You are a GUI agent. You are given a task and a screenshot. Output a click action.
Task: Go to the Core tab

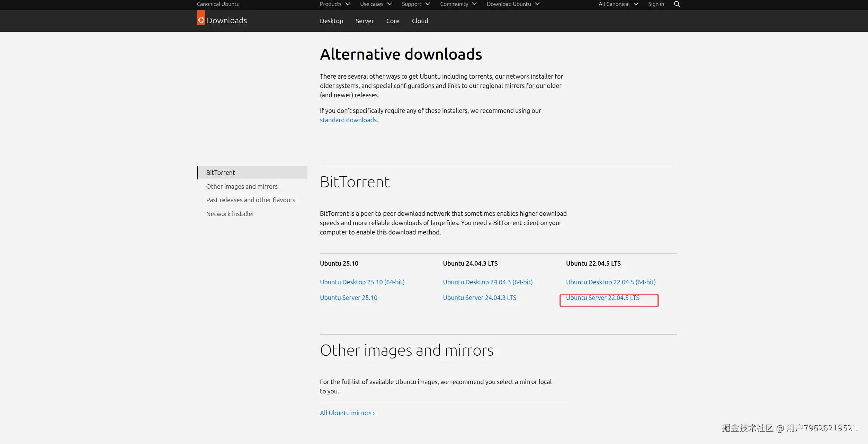tap(393, 21)
